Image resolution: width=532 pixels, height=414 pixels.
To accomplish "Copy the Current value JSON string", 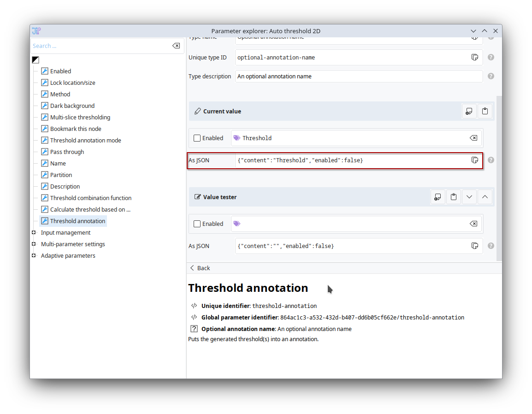I will click(x=475, y=160).
